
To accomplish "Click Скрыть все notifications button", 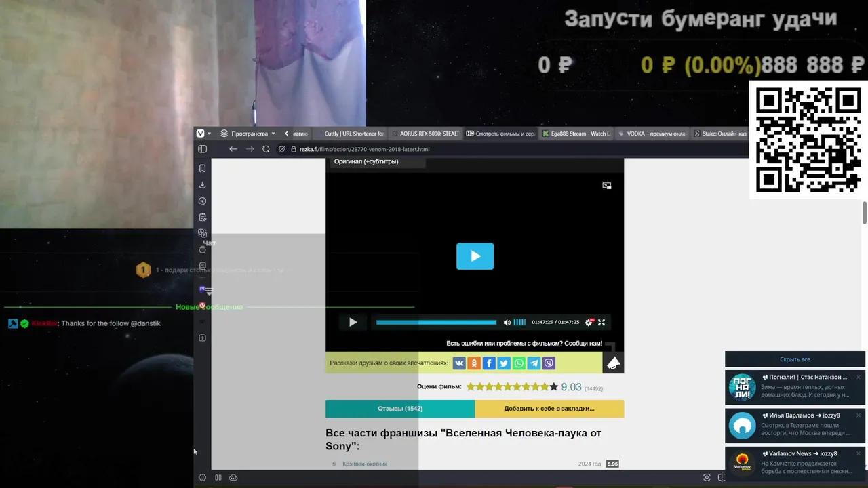I will click(795, 359).
